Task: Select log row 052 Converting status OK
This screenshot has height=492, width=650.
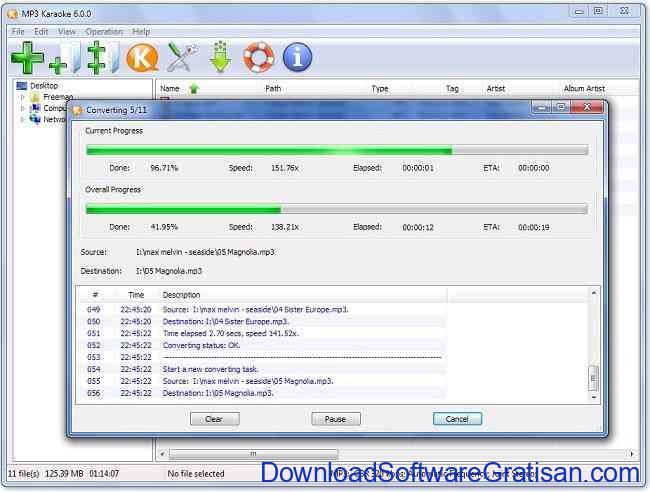Action: [262, 346]
